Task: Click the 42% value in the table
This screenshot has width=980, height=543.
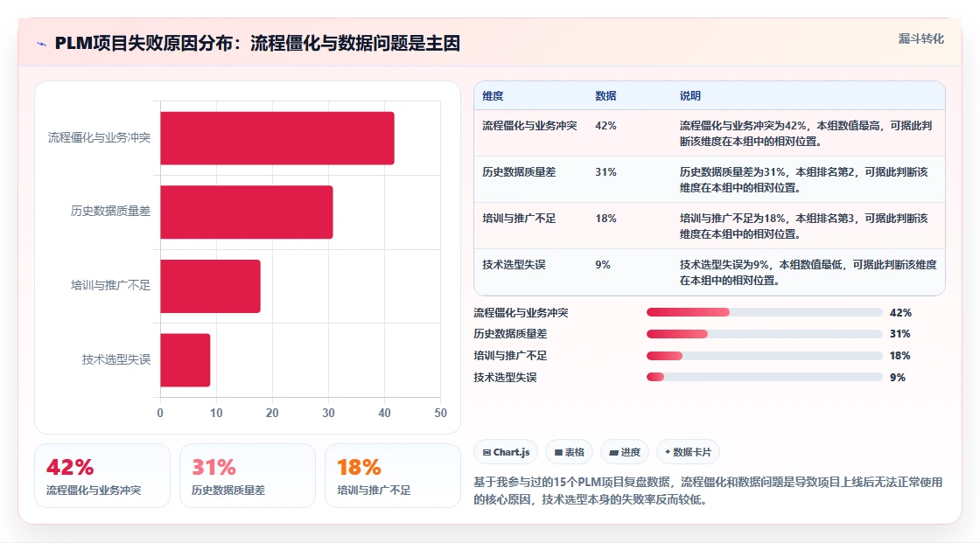Action: [605, 126]
